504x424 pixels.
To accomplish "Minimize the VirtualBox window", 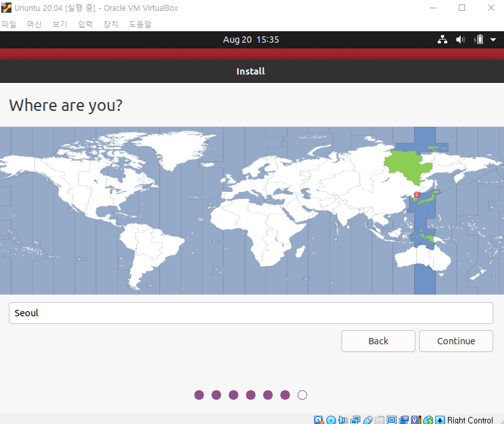I will [x=433, y=8].
